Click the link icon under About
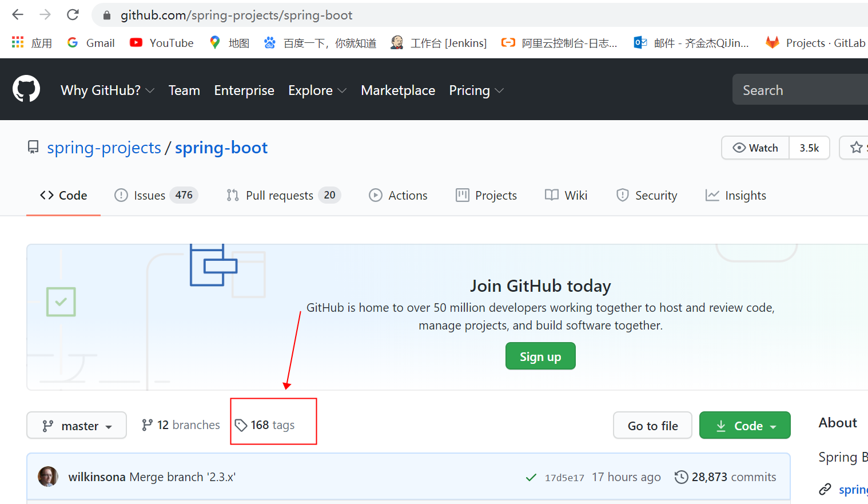This screenshot has width=868, height=504. coord(825,489)
